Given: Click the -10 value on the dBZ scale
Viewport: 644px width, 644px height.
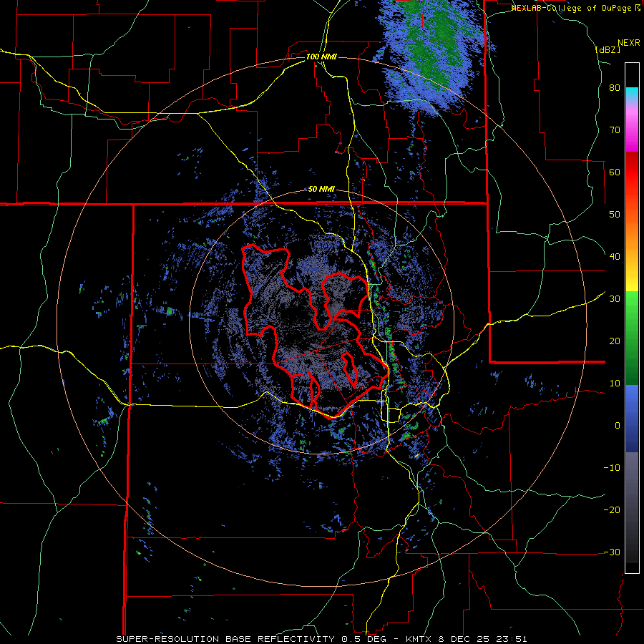Looking at the screenshot, I should point(612,468).
